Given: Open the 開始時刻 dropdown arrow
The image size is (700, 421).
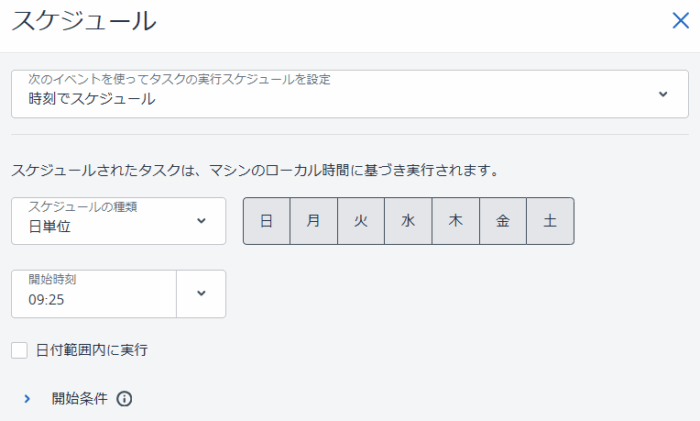Looking at the screenshot, I should pos(201,294).
